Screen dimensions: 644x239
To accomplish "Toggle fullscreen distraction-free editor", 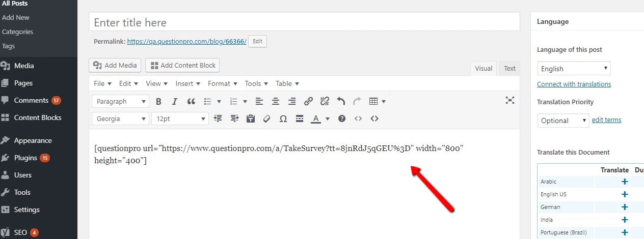I will tap(509, 100).
